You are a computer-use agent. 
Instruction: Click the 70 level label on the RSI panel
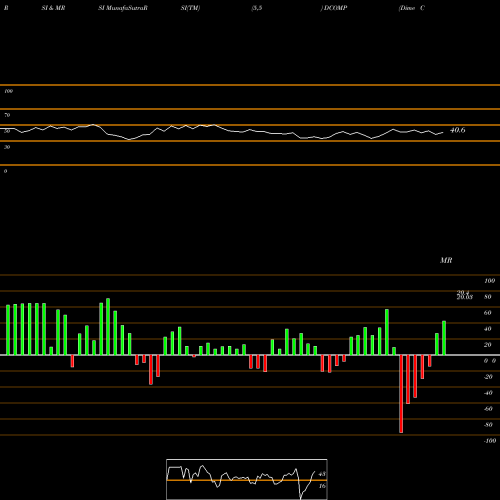tap(7, 115)
